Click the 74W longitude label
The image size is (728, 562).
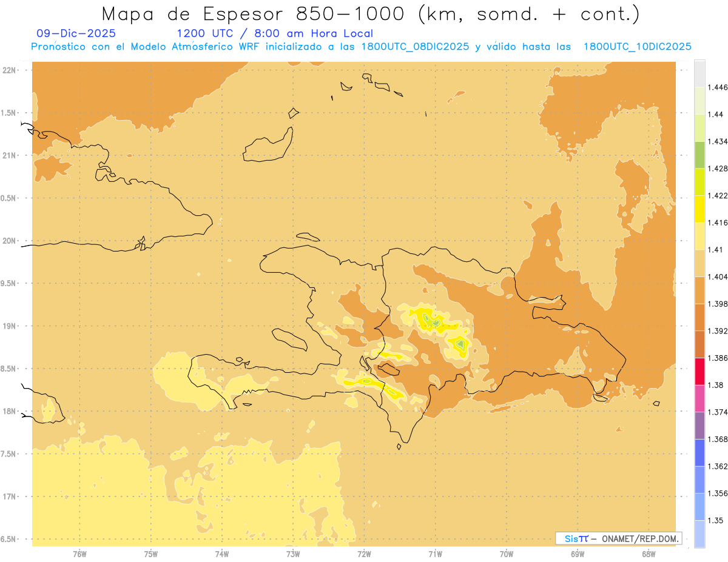tap(222, 553)
